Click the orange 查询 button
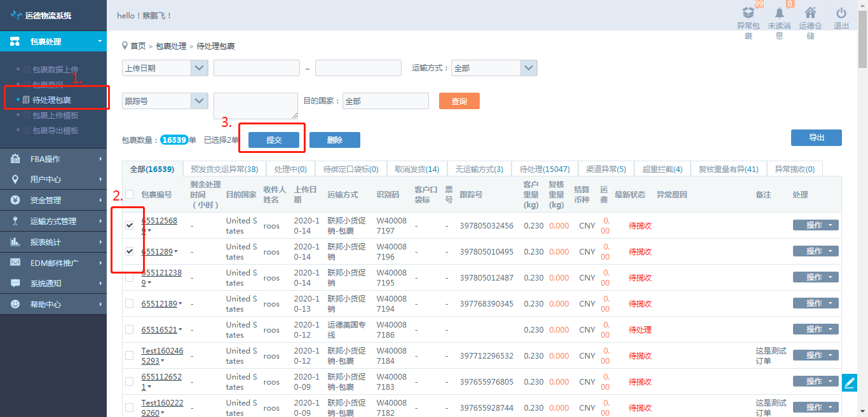 click(459, 102)
